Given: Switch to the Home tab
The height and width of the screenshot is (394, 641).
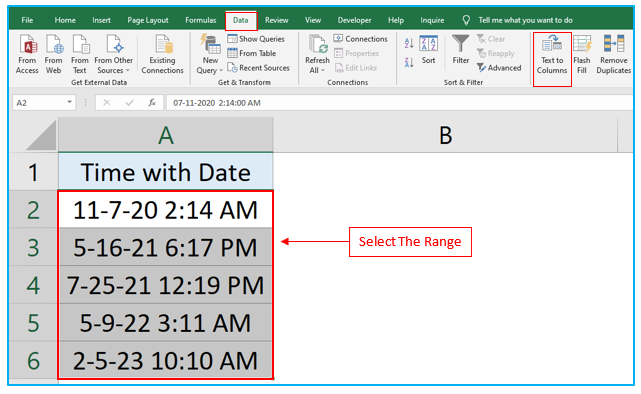Looking at the screenshot, I should click(x=65, y=20).
